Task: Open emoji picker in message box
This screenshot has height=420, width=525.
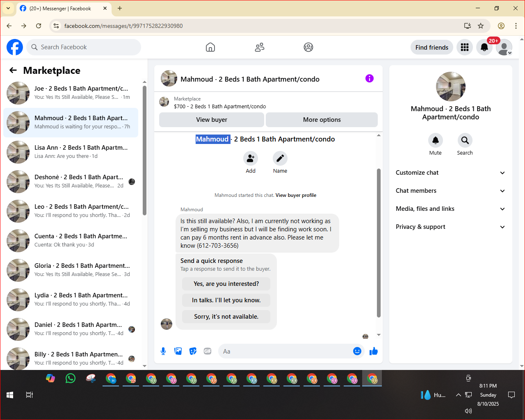Action: coord(357,351)
